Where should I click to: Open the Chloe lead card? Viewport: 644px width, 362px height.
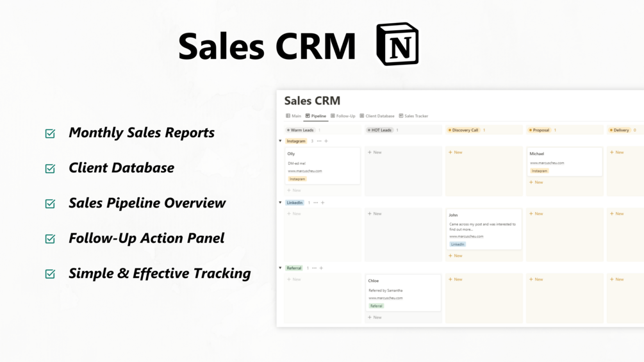(x=403, y=293)
